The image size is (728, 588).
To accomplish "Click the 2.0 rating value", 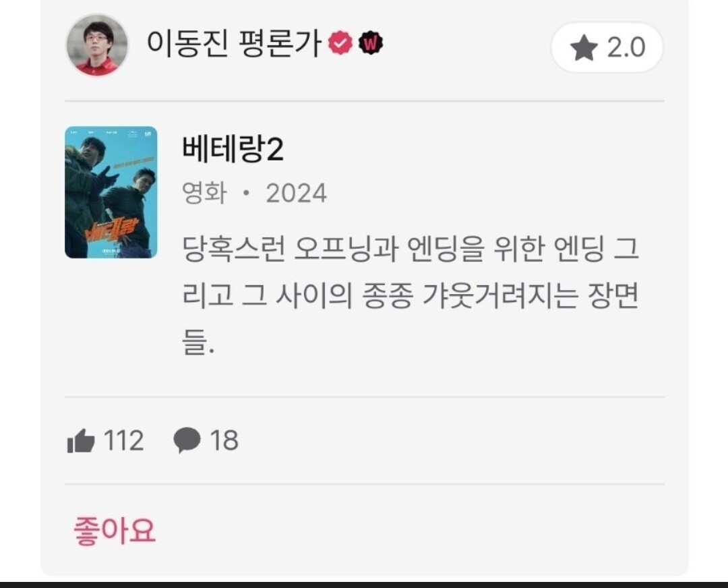I will 626,47.
